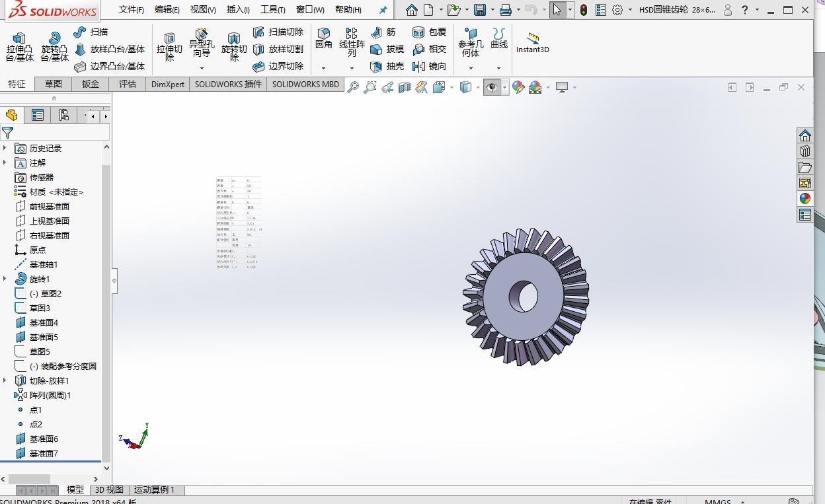
Task: Switch to the DimXpert tab
Action: click(168, 84)
